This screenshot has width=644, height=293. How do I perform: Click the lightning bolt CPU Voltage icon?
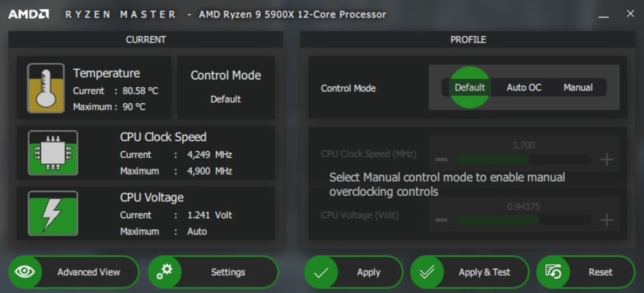[x=53, y=213]
